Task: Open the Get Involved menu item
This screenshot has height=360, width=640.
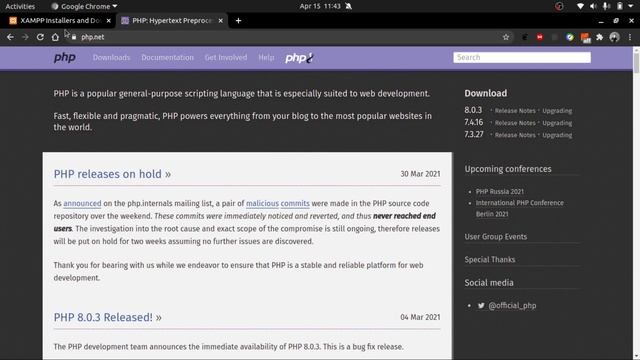Action: click(226, 58)
